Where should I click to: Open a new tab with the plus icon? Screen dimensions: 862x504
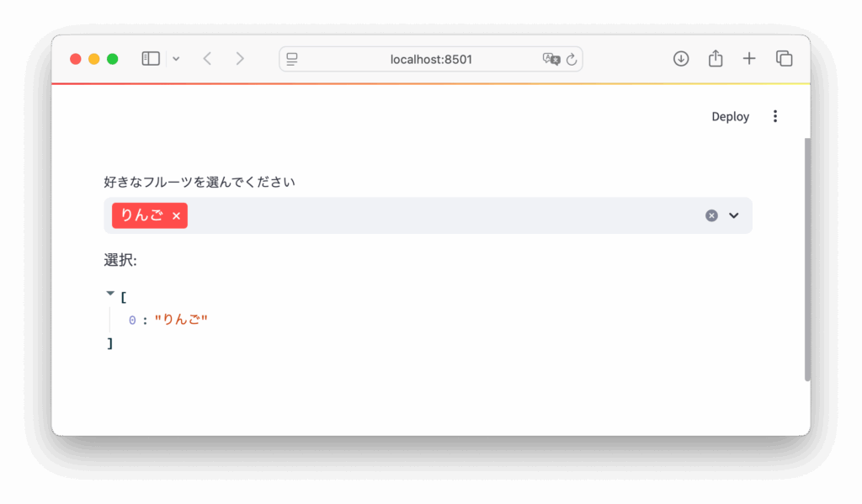[749, 59]
